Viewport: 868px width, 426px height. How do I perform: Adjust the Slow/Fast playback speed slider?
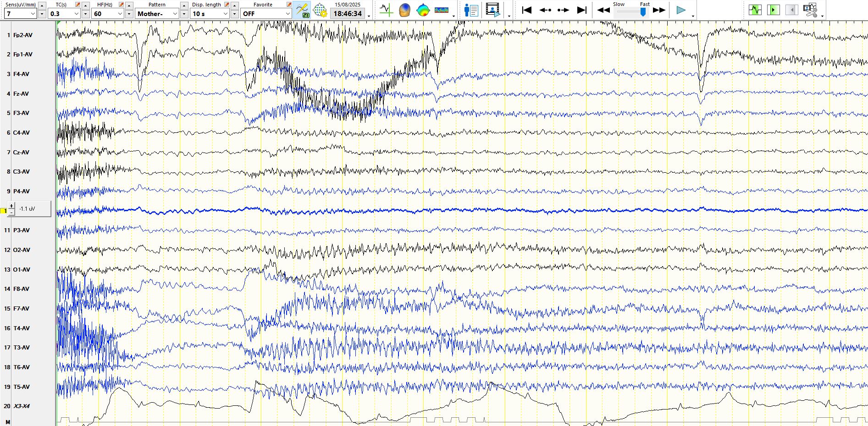point(643,12)
